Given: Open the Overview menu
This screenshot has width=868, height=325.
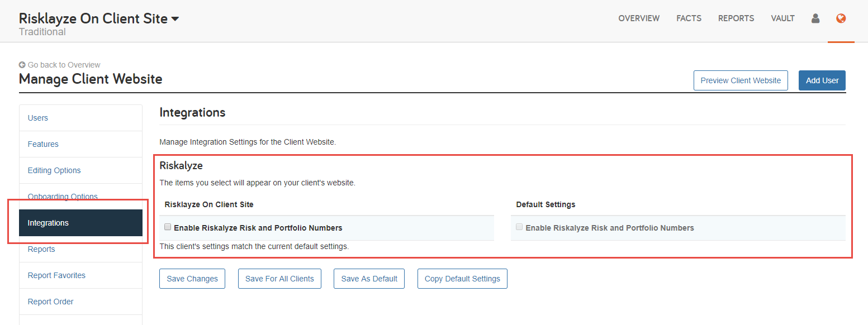Looking at the screenshot, I should [639, 18].
